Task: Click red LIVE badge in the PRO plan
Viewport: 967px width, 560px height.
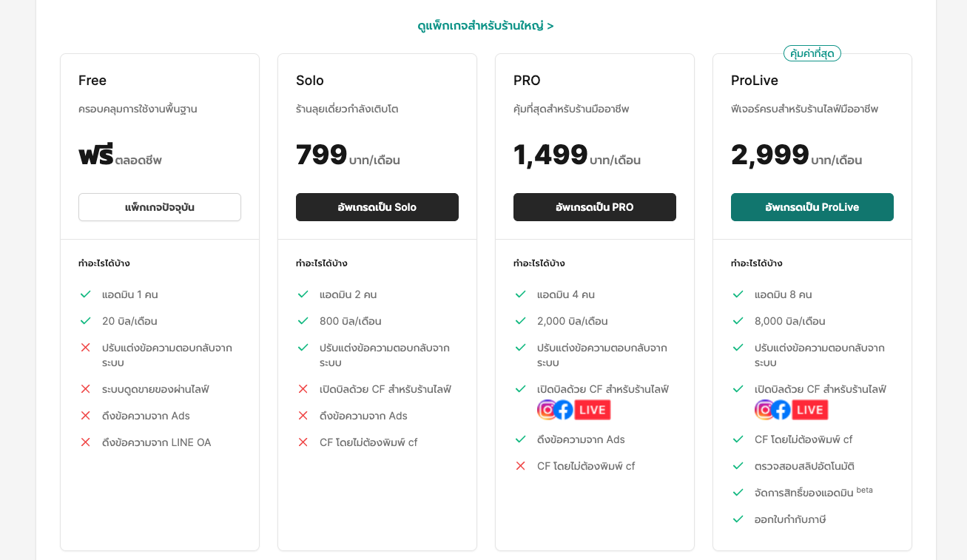Action: (593, 410)
